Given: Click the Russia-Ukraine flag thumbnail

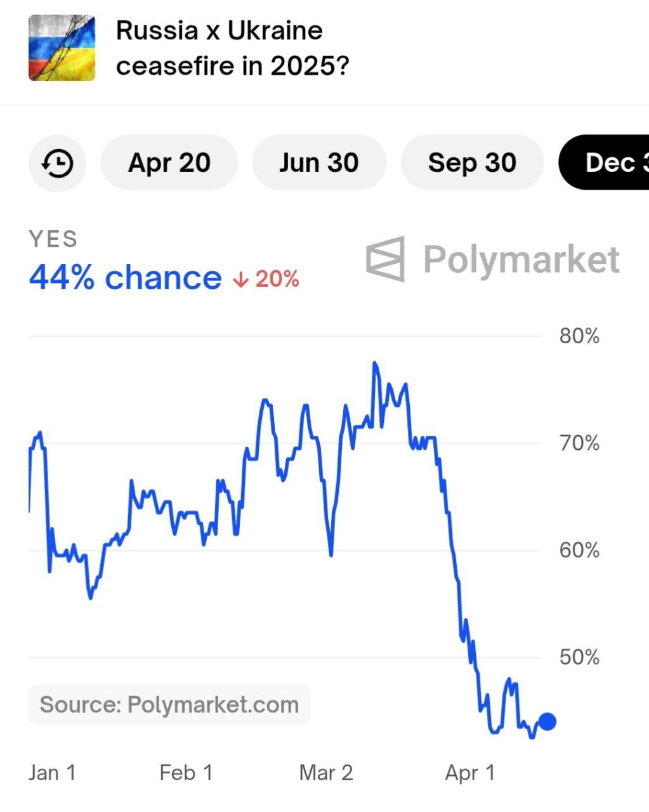Looking at the screenshot, I should (x=62, y=48).
